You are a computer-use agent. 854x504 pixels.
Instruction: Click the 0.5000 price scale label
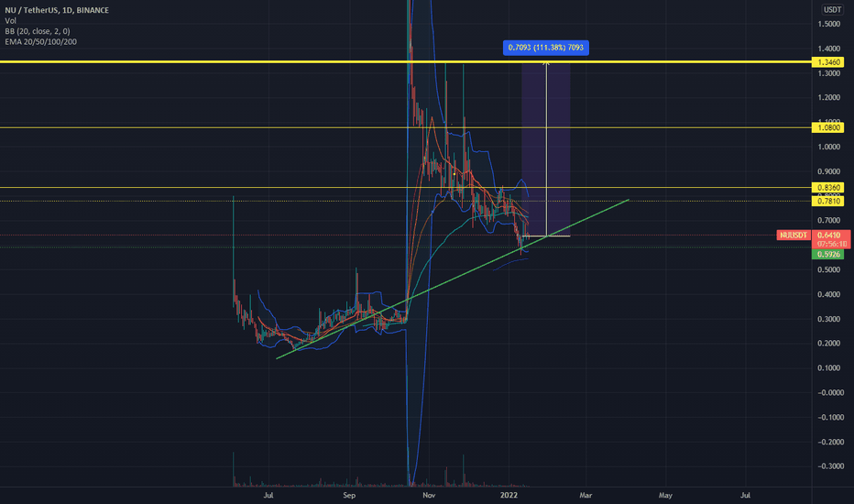828,269
